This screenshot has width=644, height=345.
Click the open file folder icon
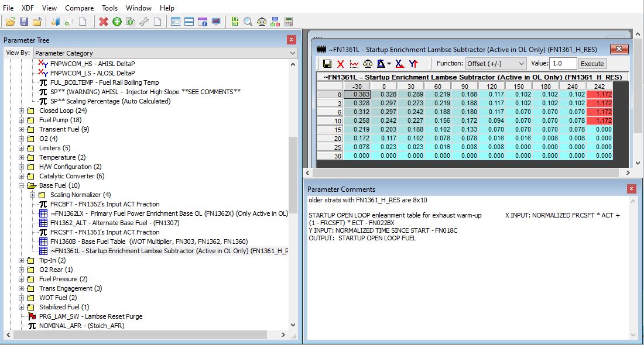pyautogui.click(x=10, y=22)
